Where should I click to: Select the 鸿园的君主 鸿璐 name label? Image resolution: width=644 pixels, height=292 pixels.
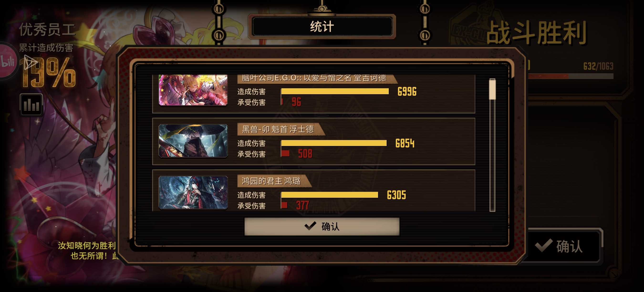(271, 181)
